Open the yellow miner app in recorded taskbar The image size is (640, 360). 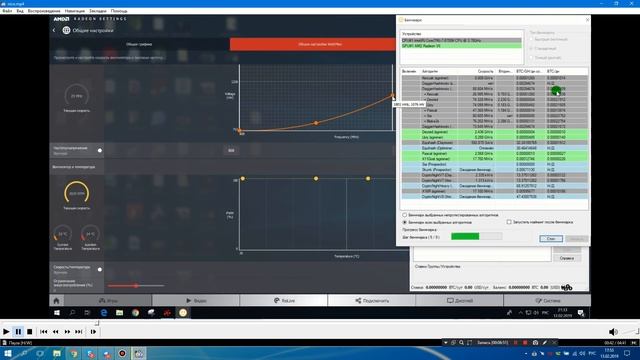point(183,313)
